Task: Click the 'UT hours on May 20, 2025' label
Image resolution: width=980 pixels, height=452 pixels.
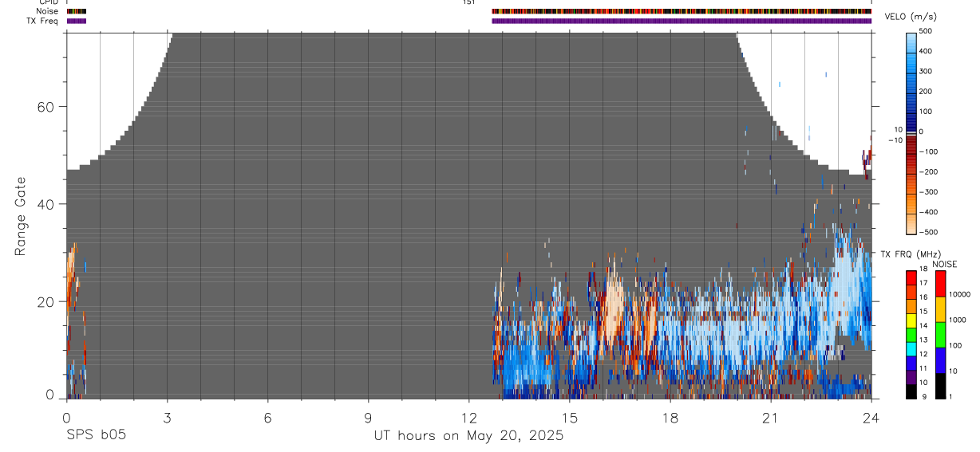Action: (469, 435)
